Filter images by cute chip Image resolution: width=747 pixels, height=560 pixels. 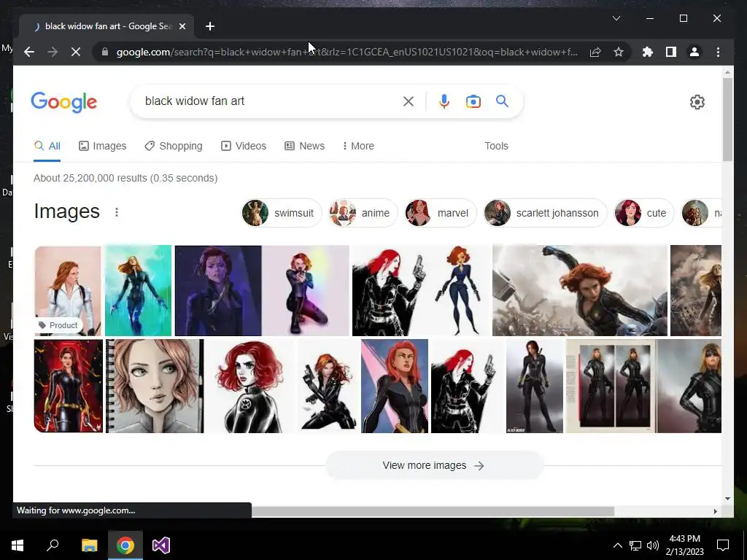[643, 213]
